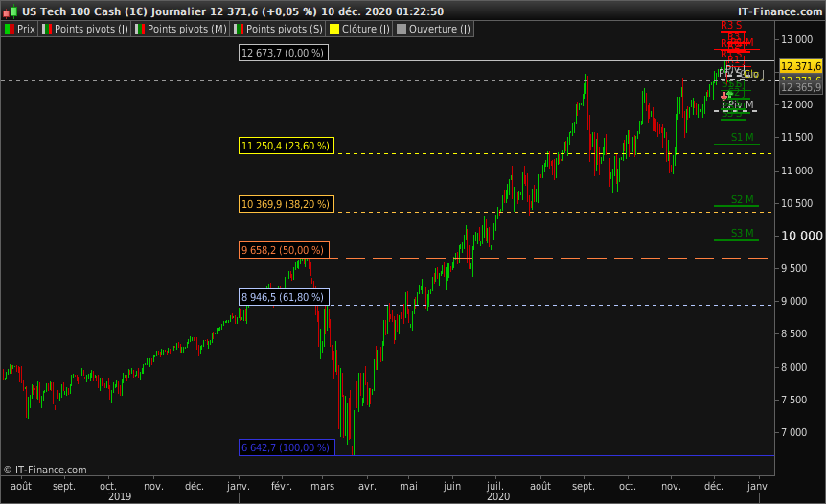The image size is (826, 504).
Task: Click févr. on the time axis
Action: click(282, 486)
